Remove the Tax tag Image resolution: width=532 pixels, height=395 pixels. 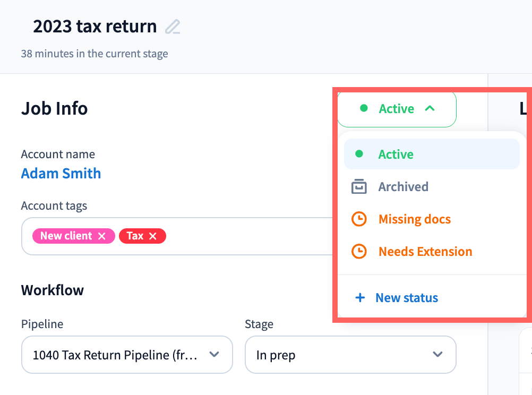pos(153,236)
